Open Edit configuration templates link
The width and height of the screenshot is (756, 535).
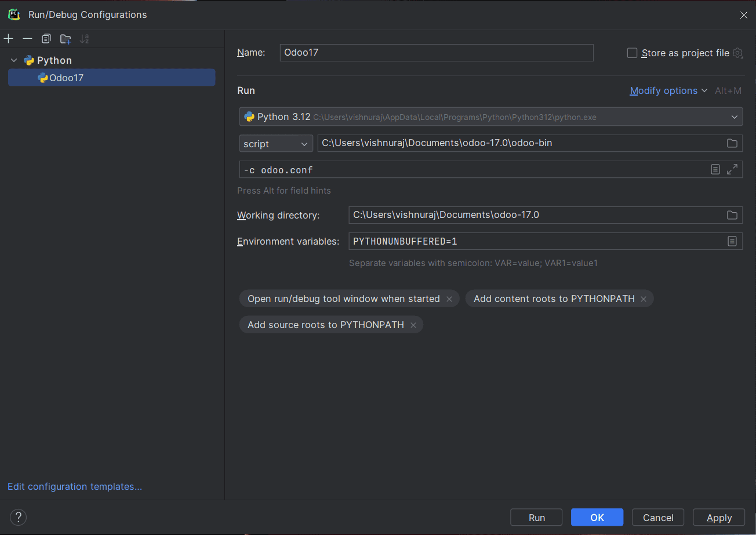(x=75, y=486)
